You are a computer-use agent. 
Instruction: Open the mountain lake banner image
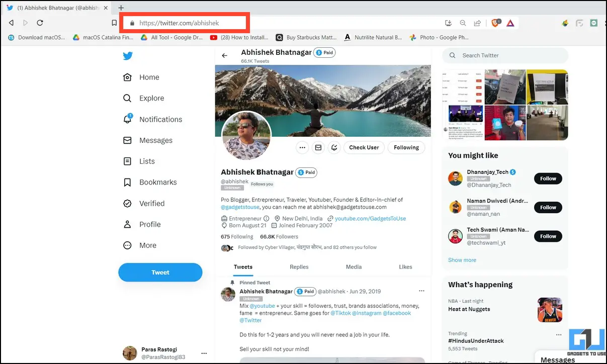[323, 101]
